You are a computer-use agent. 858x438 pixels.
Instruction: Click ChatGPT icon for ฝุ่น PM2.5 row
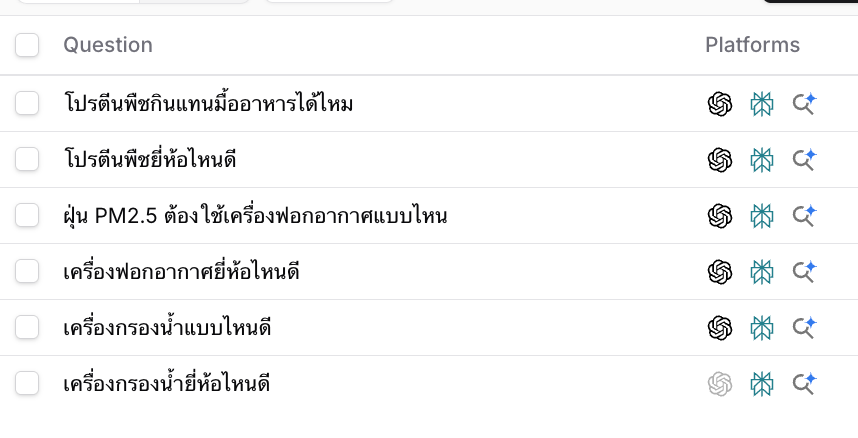coord(720,215)
